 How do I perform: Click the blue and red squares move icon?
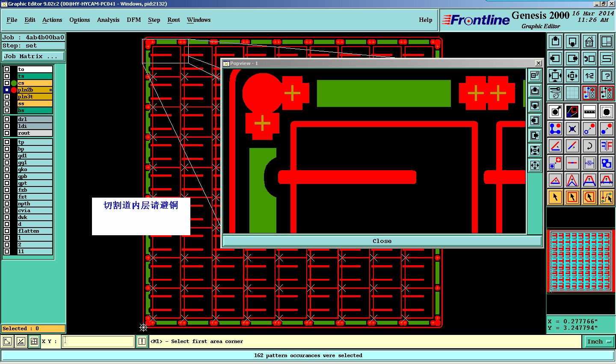point(555,163)
